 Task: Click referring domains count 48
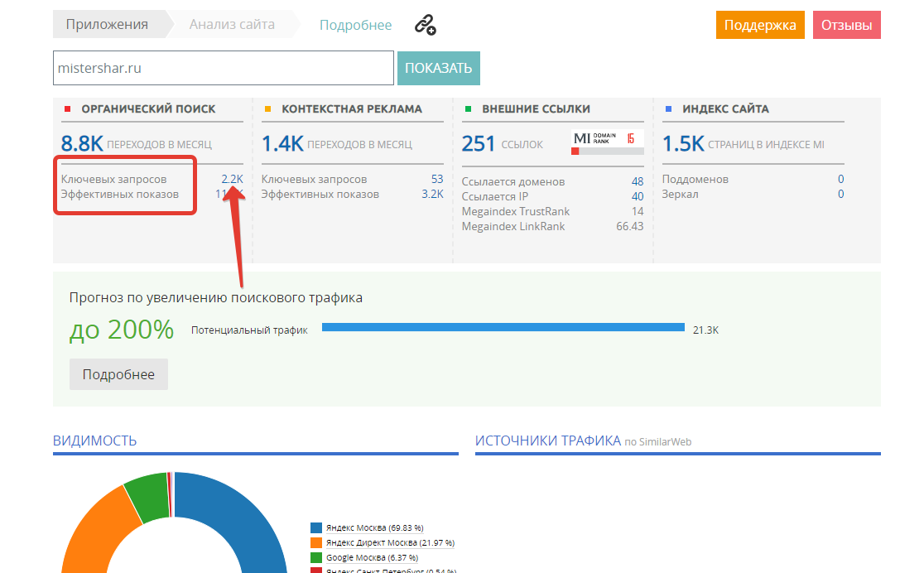(638, 181)
